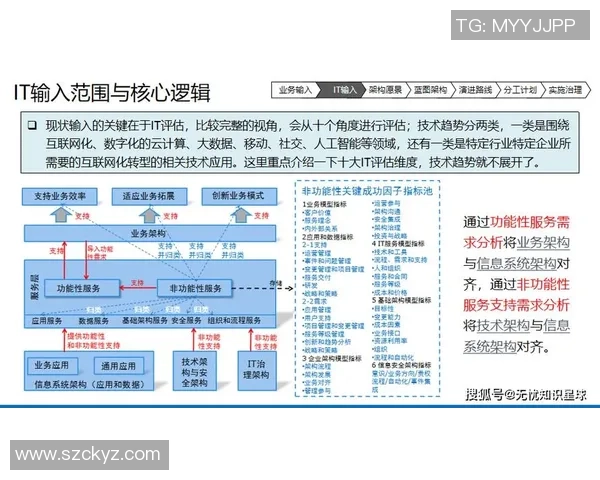Click the 技术和工具 indicator

pos(390,252)
